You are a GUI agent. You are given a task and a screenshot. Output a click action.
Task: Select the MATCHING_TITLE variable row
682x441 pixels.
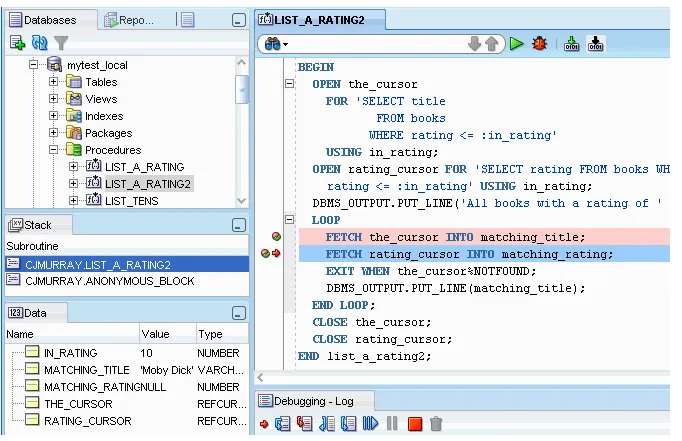(x=127, y=370)
